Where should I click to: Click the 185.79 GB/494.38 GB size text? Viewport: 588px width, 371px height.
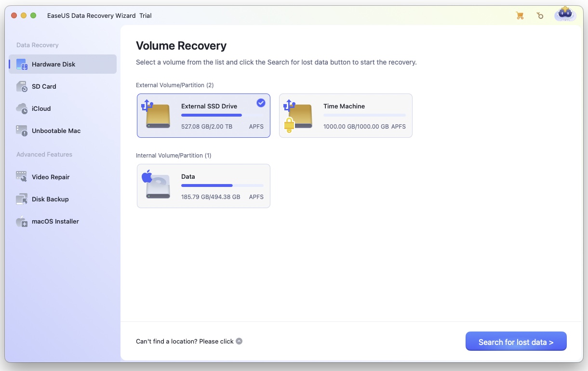click(211, 197)
